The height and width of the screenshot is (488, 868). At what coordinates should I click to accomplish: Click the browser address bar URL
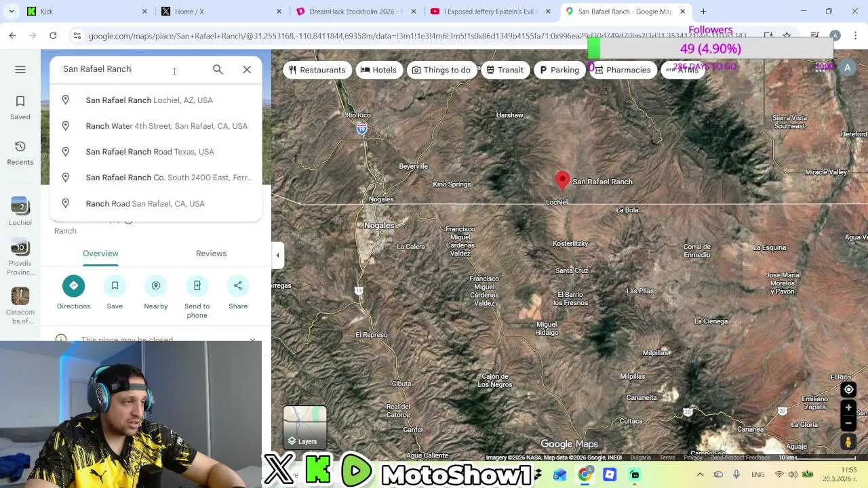coord(417,36)
